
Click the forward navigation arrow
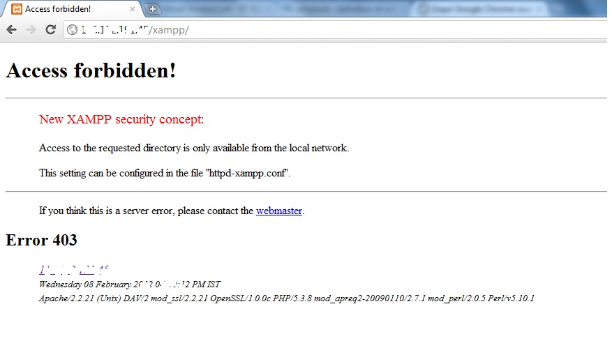[x=31, y=30]
